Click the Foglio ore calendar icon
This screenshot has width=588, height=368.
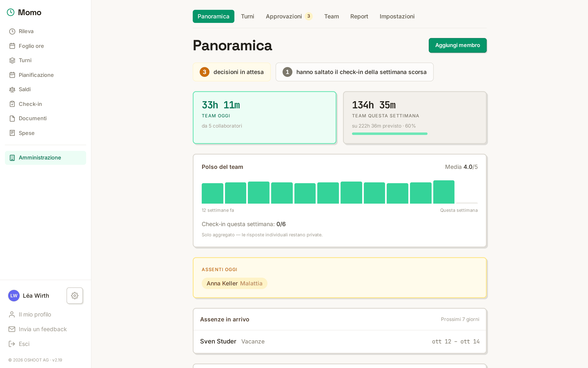pos(12,46)
